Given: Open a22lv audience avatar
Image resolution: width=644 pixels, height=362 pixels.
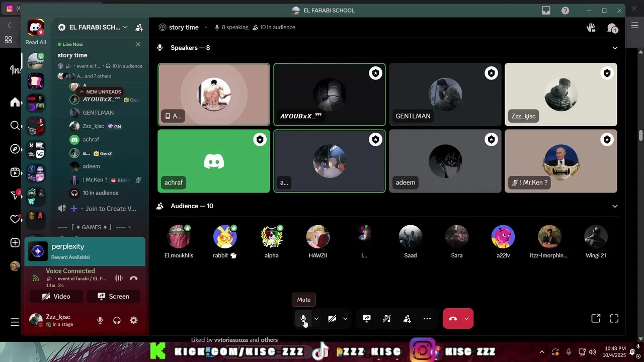Looking at the screenshot, I should point(503,236).
